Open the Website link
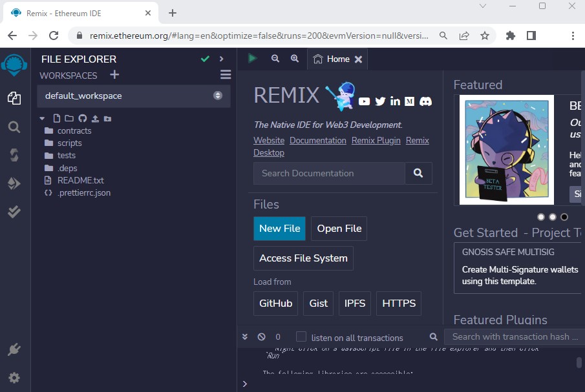The image size is (585, 392). click(269, 141)
